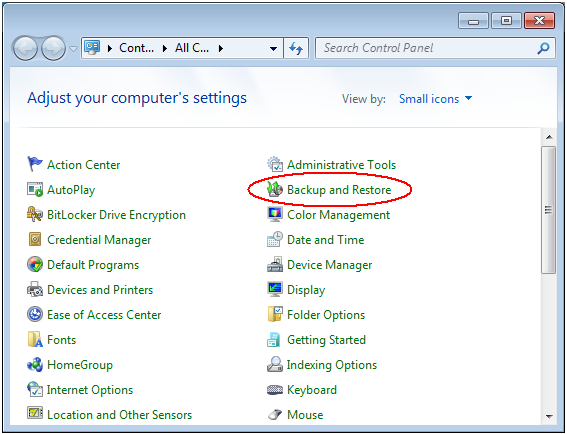The height and width of the screenshot is (434, 567).
Task: Click the Device Manager icon
Action: 275,264
